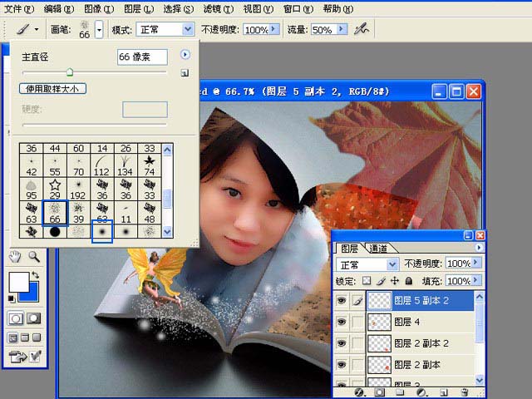Image resolution: width=532 pixels, height=399 pixels.
Task: Open the brush preset picker dropdown arrow
Action: [99, 29]
